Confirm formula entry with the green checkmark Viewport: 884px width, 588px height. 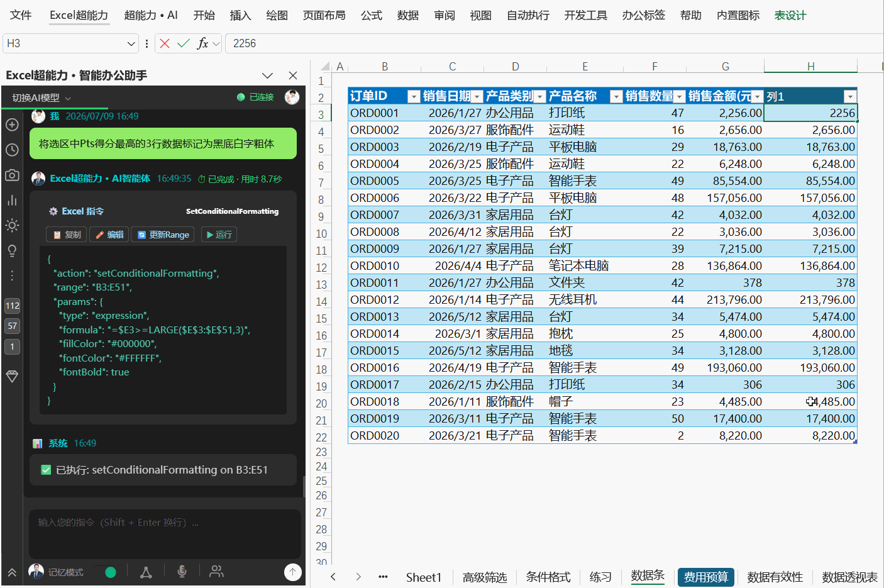184,43
